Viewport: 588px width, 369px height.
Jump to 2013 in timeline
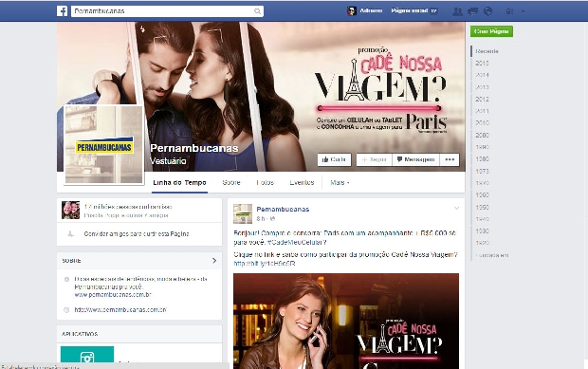click(482, 87)
